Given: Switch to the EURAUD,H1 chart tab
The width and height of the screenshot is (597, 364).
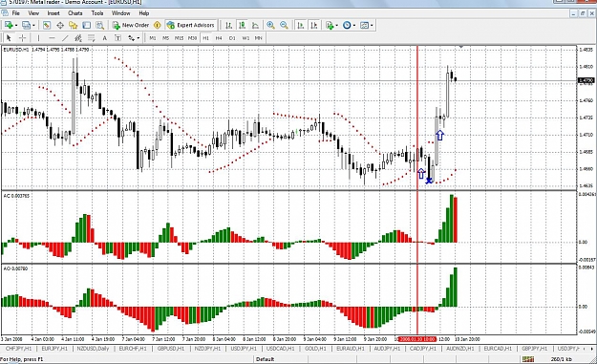Looking at the screenshot, I should click(x=351, y=349).
